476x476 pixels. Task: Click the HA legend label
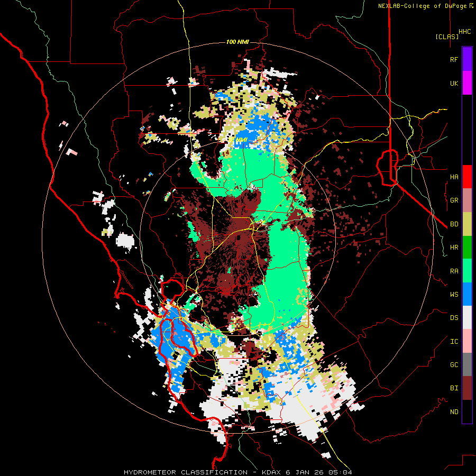coord(454,177)
